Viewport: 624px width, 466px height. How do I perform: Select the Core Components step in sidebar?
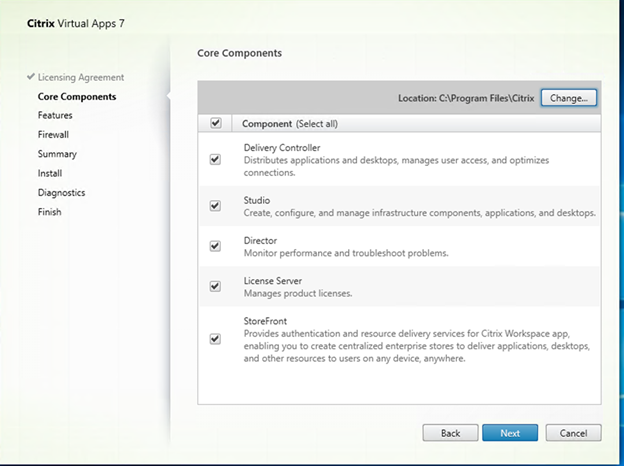(77, 97)
